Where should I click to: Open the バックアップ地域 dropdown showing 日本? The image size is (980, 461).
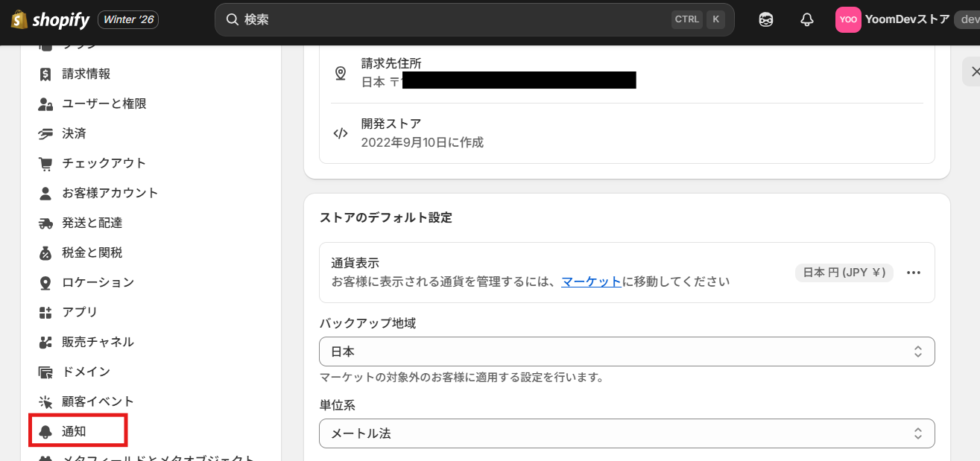click(626, 352)
